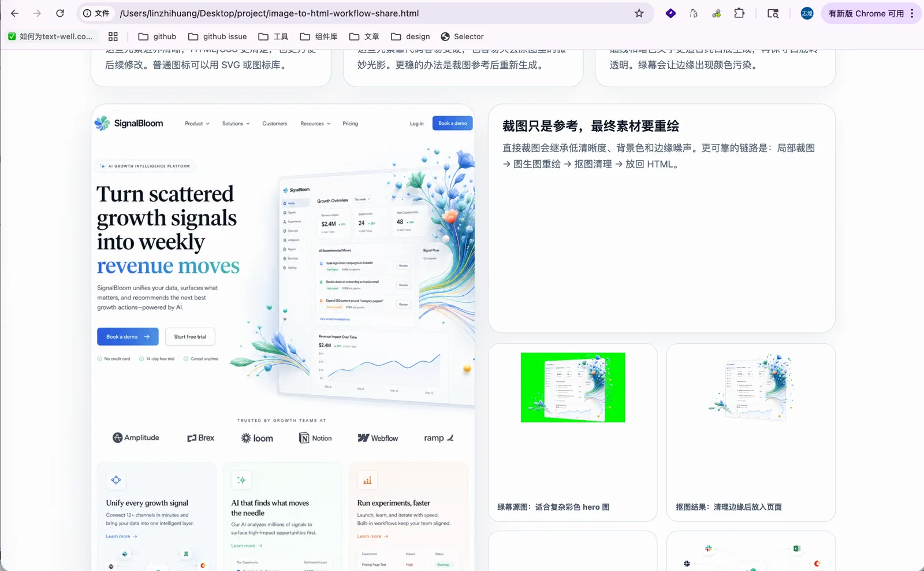Click Learn more under AI that finds what moves
The height and width of the screenshot is (571, 924).
[247, 546]
